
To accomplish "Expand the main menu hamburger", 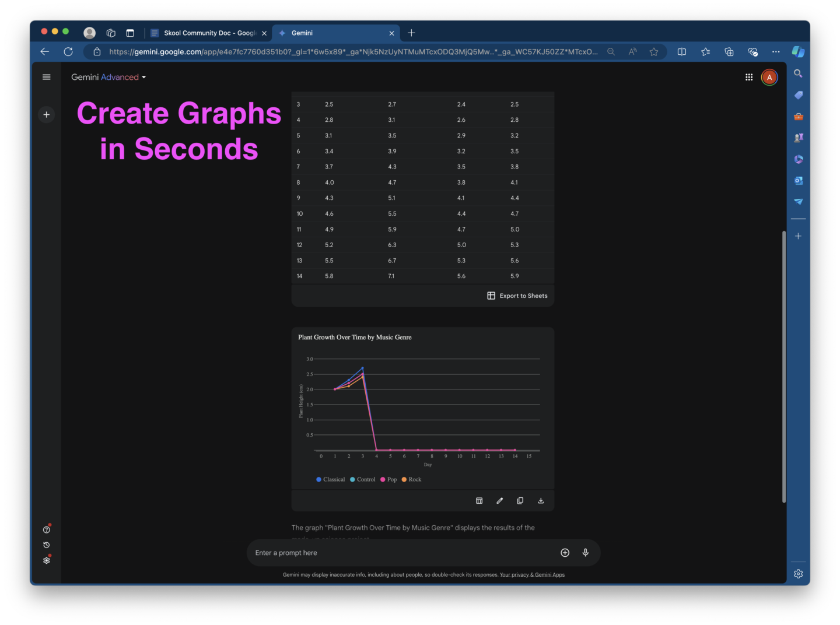I will [47, 77].
